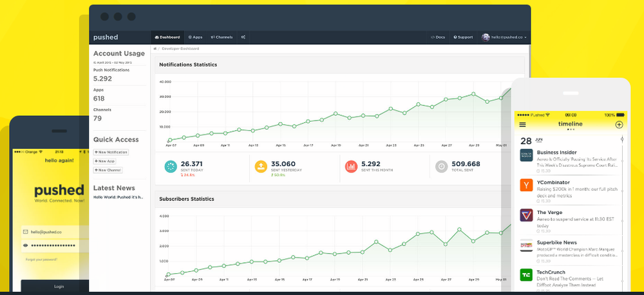This screenshot has width=644, height=295.
Task: Click the user avatar in navbar
Action: pyautogui.click(x=486, y=37)
